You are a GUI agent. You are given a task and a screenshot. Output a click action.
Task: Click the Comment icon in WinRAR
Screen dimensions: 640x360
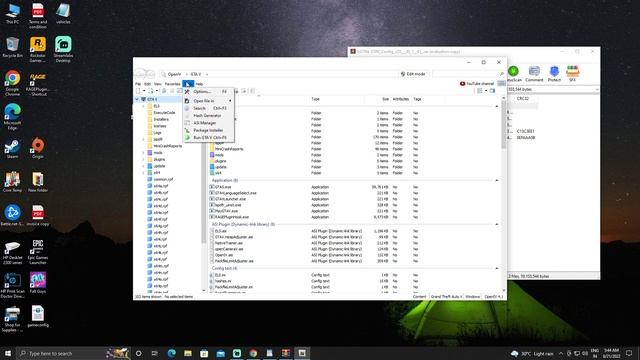[534, 74]
